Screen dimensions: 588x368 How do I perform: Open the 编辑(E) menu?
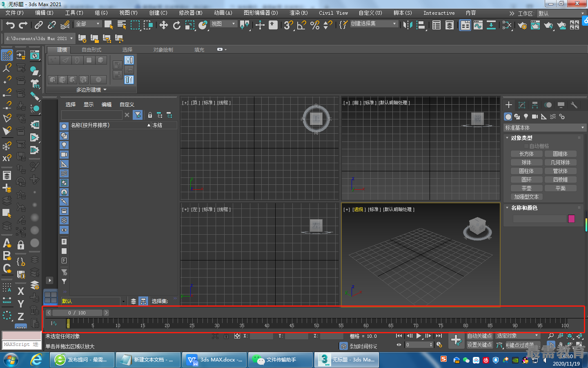click(x=44, y=13)
